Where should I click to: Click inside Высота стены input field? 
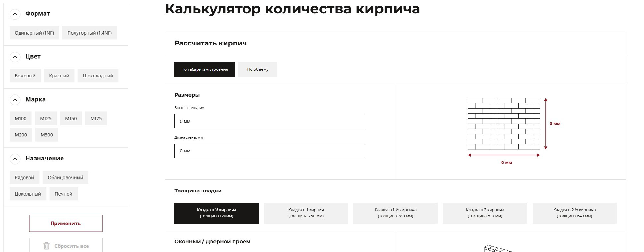[x=269, y=121]
